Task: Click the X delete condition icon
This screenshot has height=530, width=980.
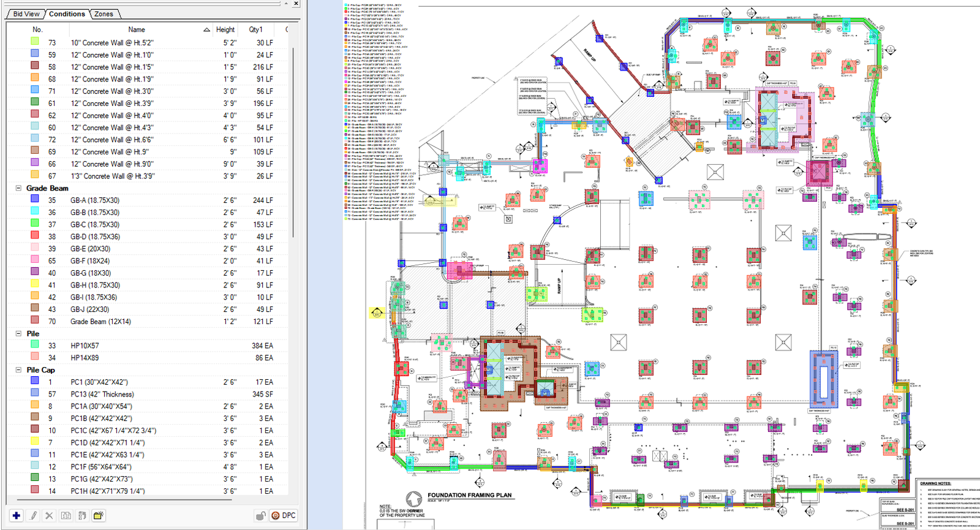Action: (x=50, y=516)
